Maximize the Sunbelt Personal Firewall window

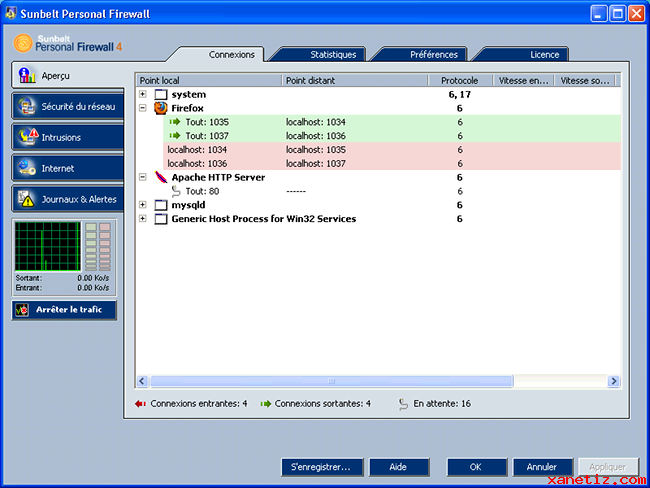pos(618,14)
